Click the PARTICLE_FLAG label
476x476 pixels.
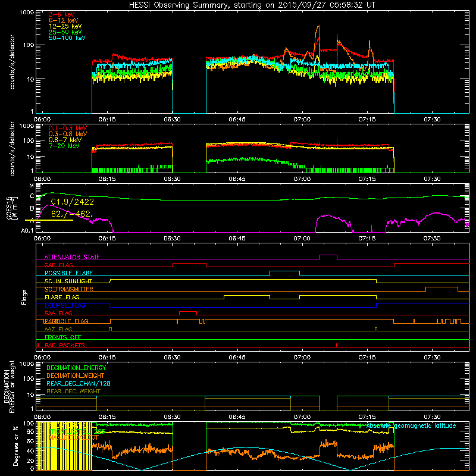[67, 321]
